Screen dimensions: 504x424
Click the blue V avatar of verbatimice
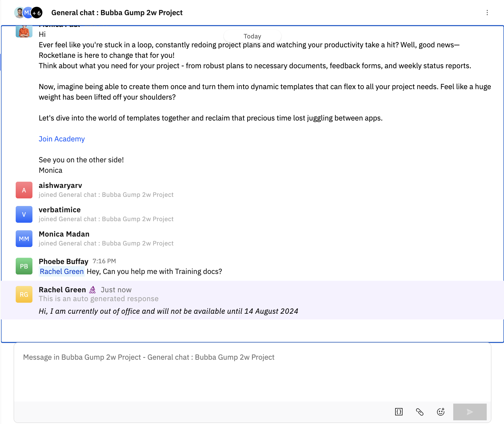(24, 214)
